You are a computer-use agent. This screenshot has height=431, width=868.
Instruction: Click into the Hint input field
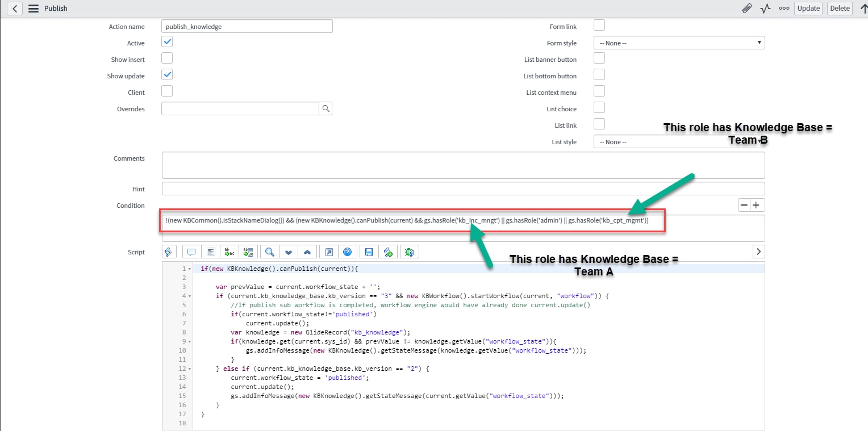coord(462,189)
